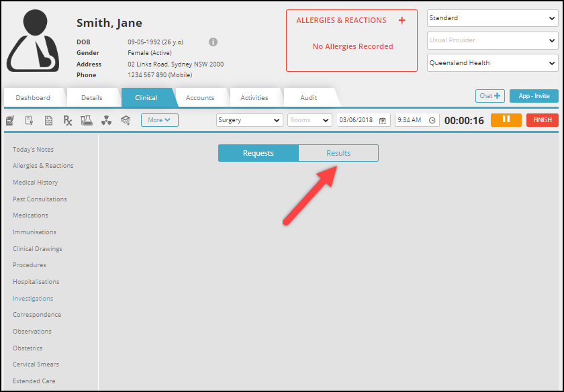Click the DOB value 09-05-1992

155,42
